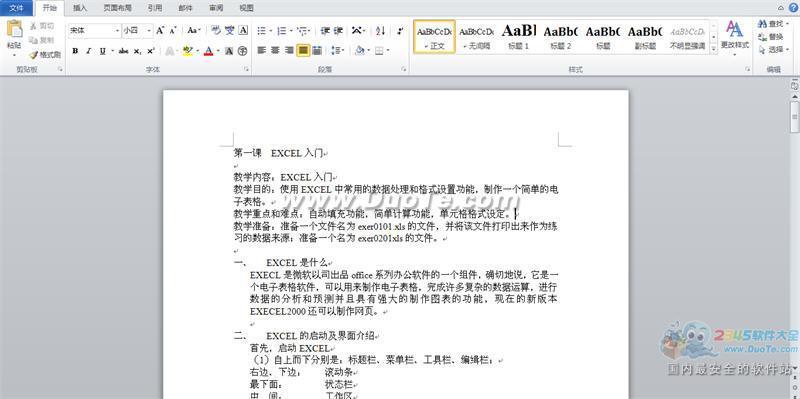Align text left
Image resolution: width=800 pixels, height=399 pixels.
coord(262,51)
